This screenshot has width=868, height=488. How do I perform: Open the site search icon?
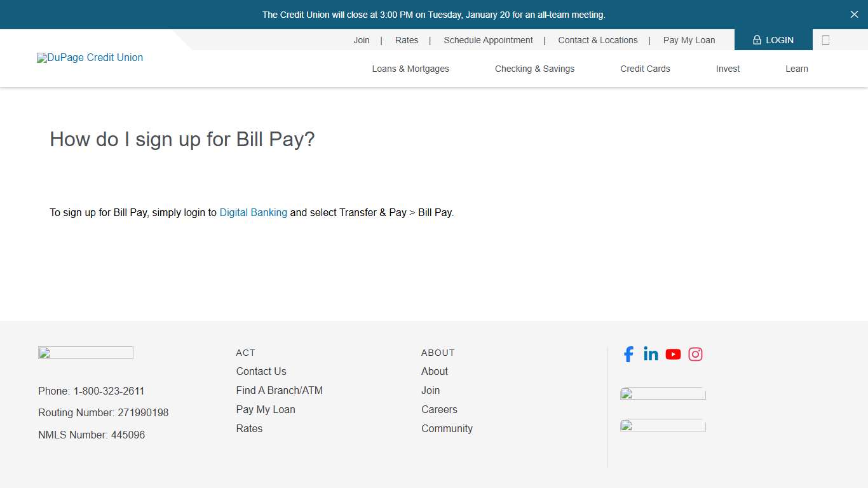click(x=825, y=39)
